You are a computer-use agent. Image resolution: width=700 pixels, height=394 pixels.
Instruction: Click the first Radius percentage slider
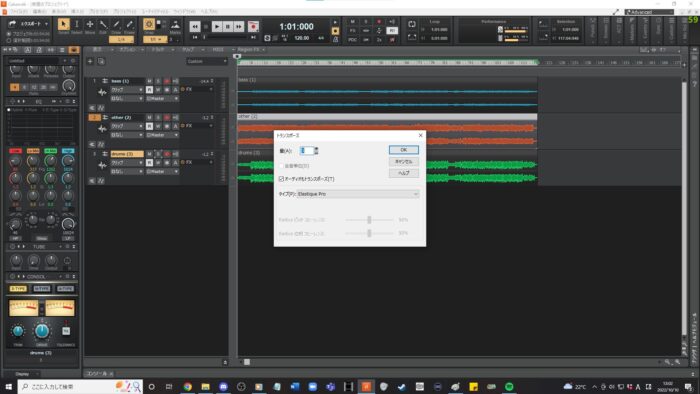(x=369, y=220)
